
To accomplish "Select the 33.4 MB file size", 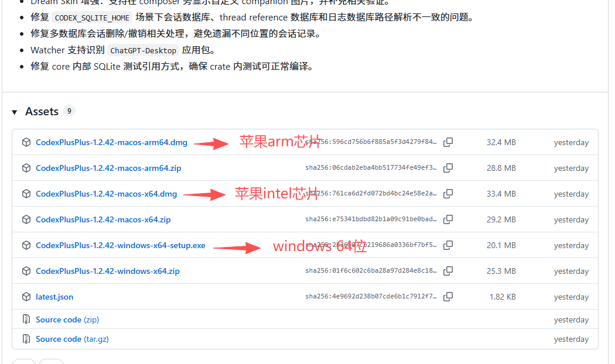I will tap(501, 194).
